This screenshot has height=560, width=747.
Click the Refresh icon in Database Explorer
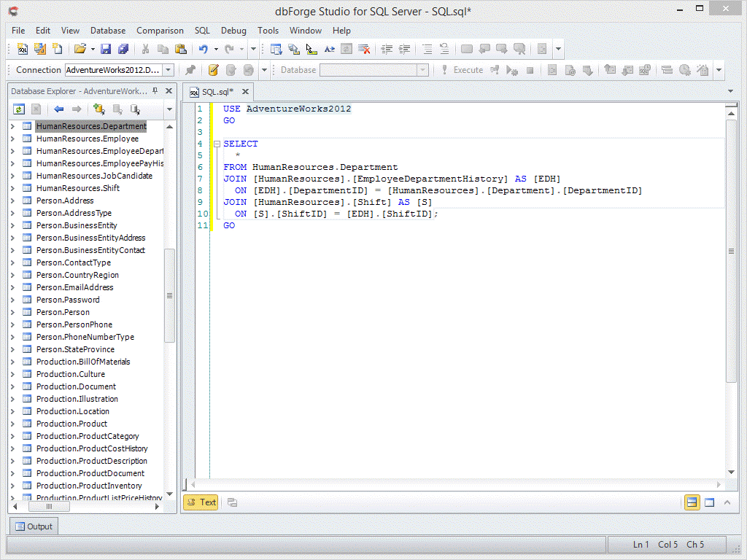coord(19,109)
